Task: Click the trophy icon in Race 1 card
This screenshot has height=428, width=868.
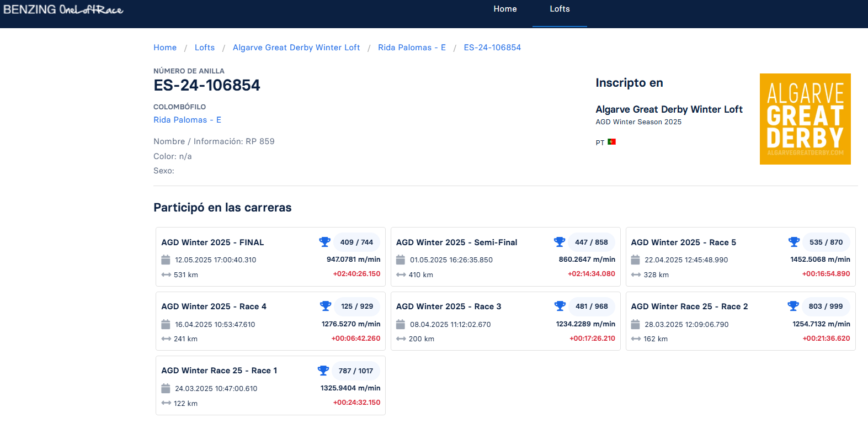Action: click(323, 371)
